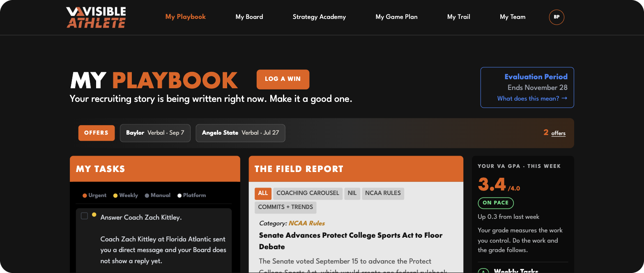
Task: Click the Platform legend item
Action: (192, 195)
